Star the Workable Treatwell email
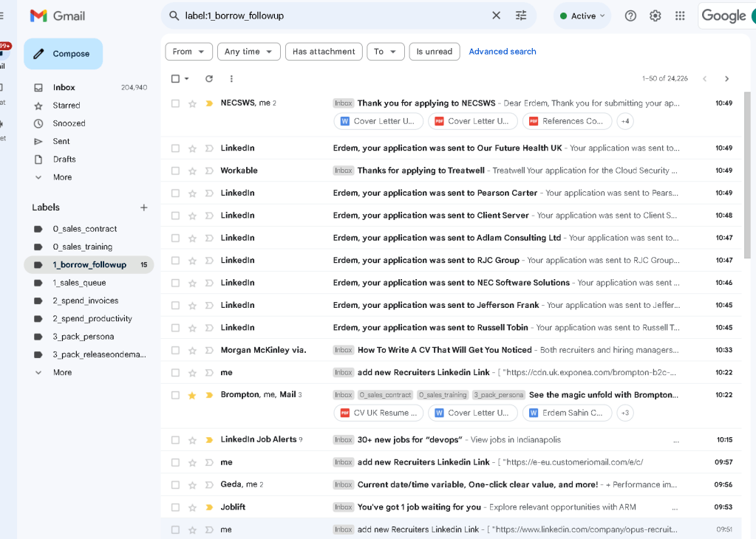756x539 pixels. (192, 171)
